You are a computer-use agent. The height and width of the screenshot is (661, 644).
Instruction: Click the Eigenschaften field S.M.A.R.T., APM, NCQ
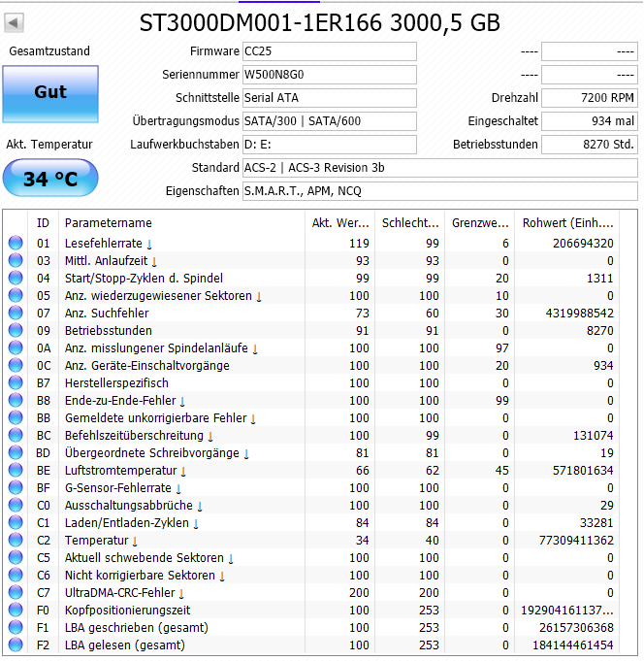tap(440, 191)
